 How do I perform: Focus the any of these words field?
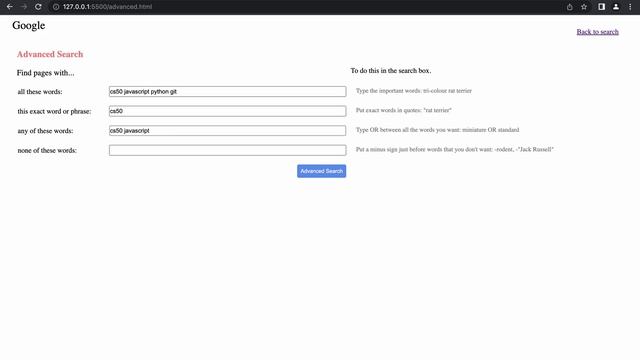(x=227, y=131)
